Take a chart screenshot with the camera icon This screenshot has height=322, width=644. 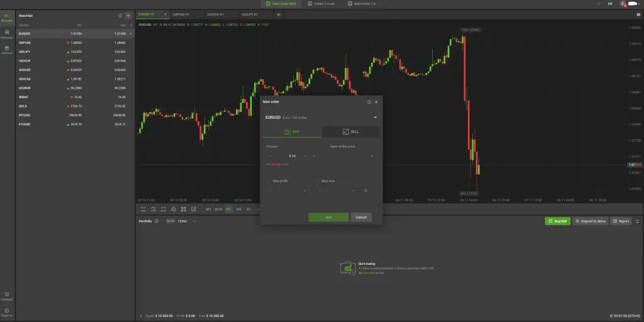(x=638, y=15)
